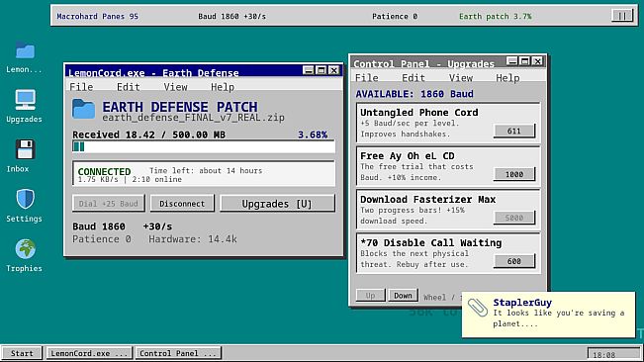Click Patience 0 in top status bar

click(x=395, y=17)
